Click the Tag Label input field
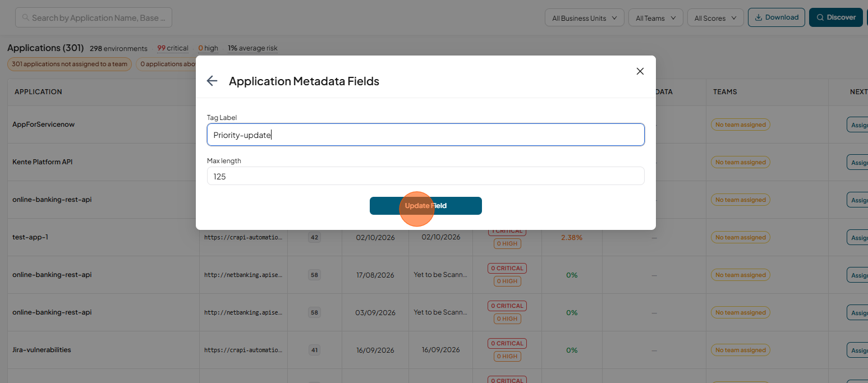The height and width of the screenshot is (383, 868). (x=425, y=135)
